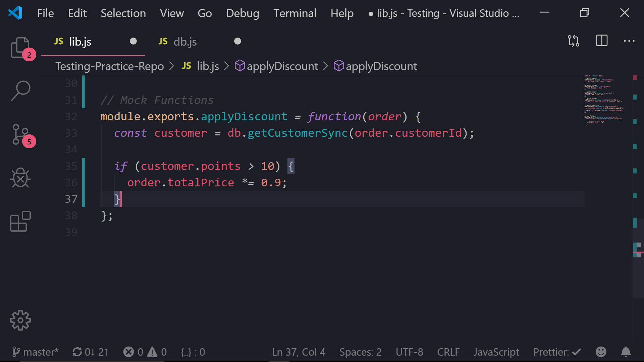Image resolution: width=644 pixels, height=362 pixels.
Task: Toggle the sync changes indicator on master
Action: pyautogui.click(x=90, y=352)
